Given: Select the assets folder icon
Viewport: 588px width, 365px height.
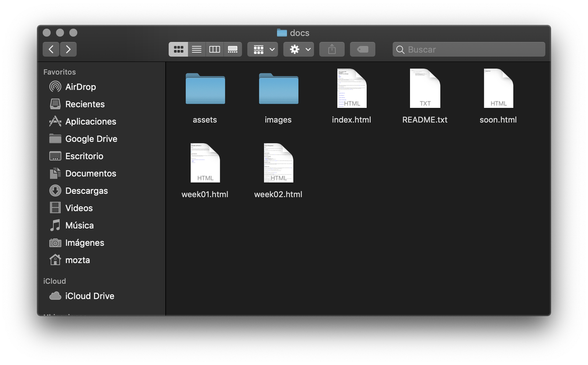Looking at the screenshot, I should tap(205, 89).
